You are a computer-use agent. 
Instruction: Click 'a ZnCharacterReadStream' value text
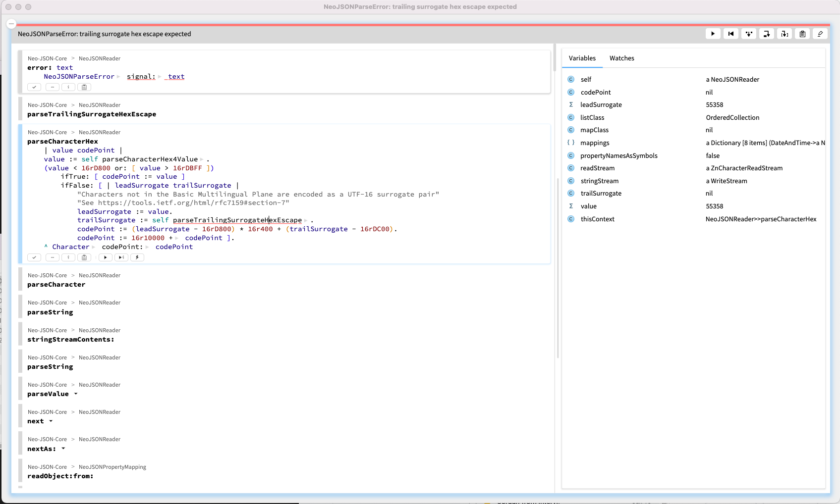[744, 168]
